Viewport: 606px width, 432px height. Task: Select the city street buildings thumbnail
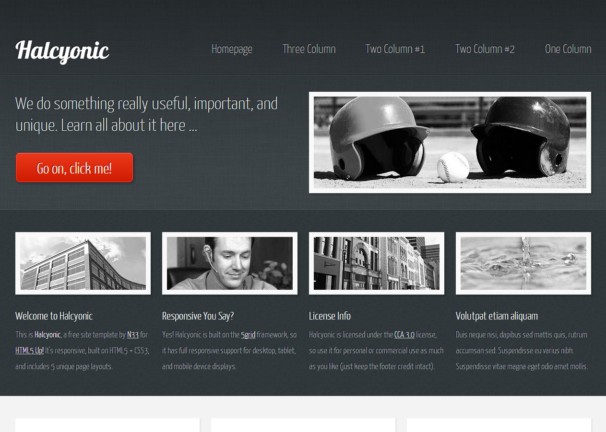(376, 263)
